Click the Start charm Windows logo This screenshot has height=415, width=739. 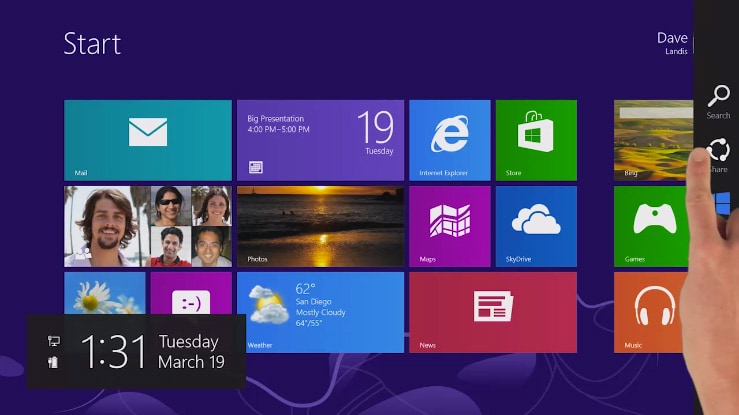[723, 203]
